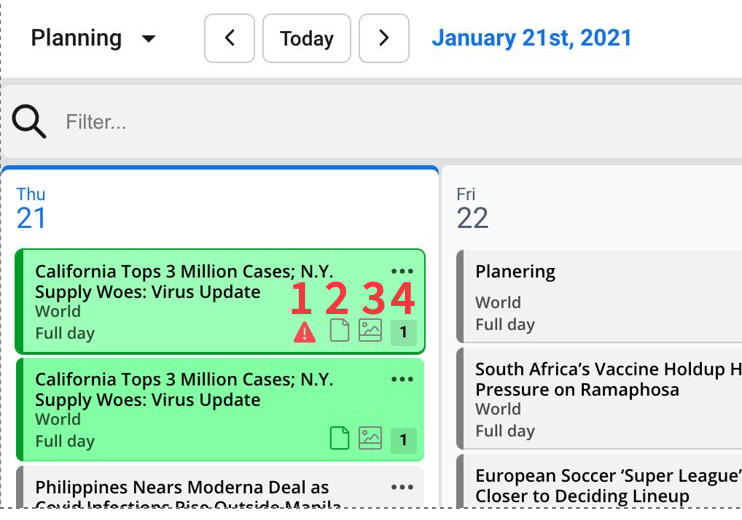Open South Africa's Vaccine Holdup story card
The image size is (742, 520).
click(x=600, y=399)
